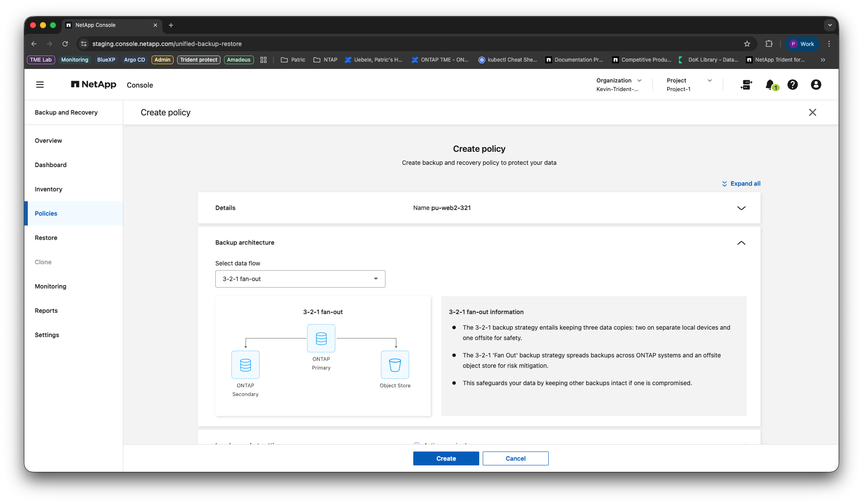Open the browser extensions puzzle icon
This screenshot has width=863, height=504.
coord(769,44)
